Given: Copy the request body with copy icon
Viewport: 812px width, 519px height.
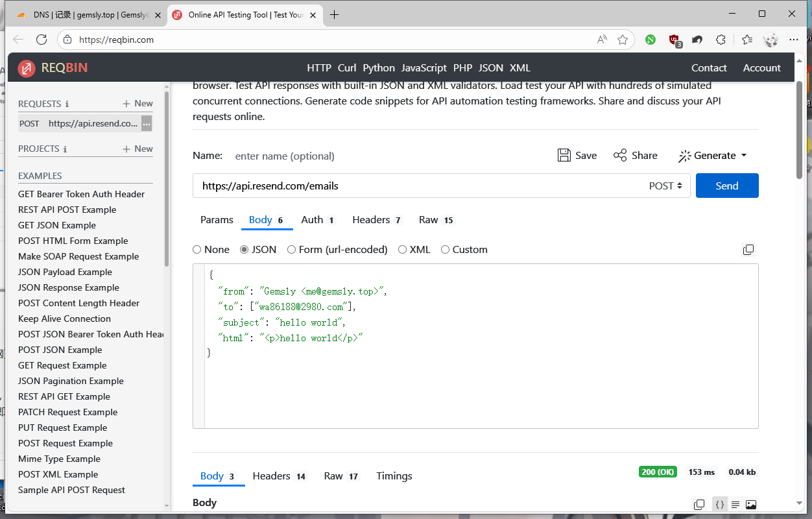Looking at the screenshot, I should pos(748,250).
